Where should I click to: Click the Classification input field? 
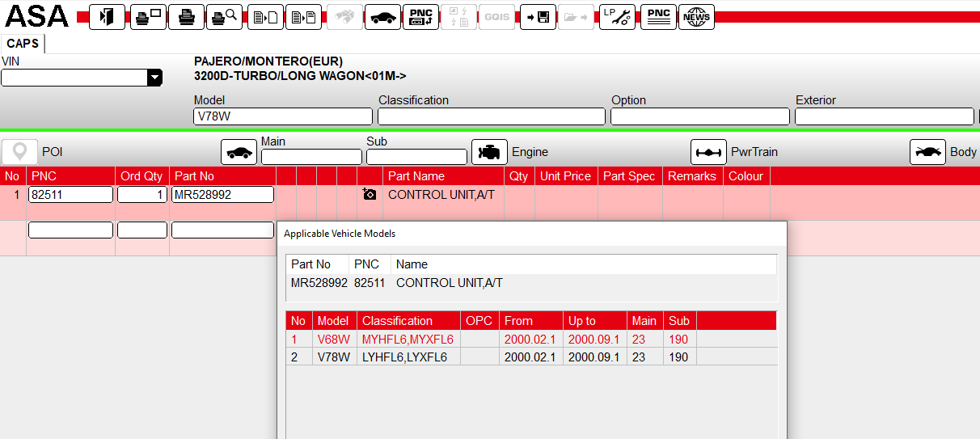[x=492, y=116]
